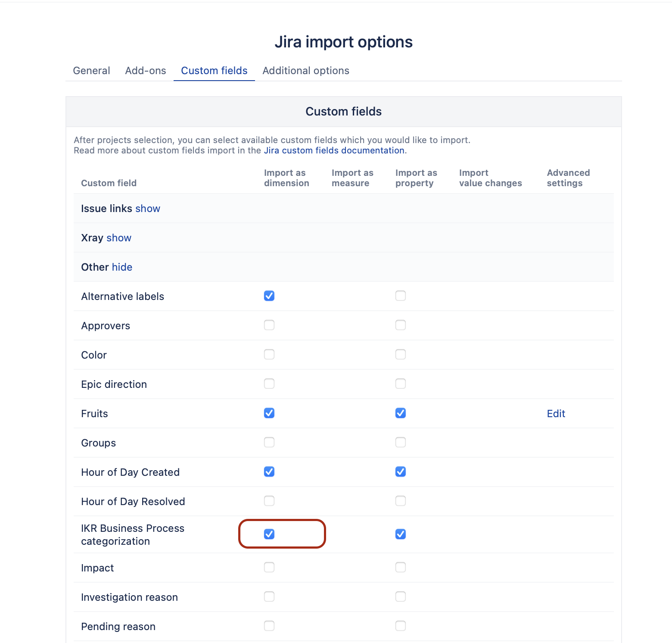Check Impact import as dimension
Viewport: 672px width, 643px height.
(269, 567)
